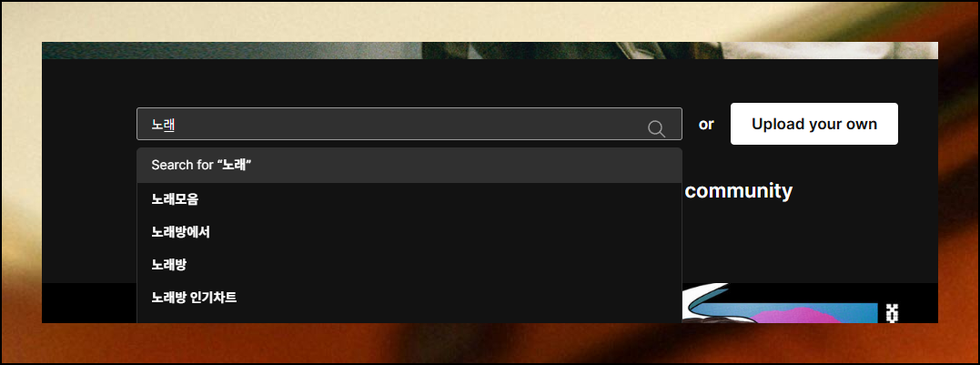Click the blank area below 노래방 인기차트

tap(409, 319)
